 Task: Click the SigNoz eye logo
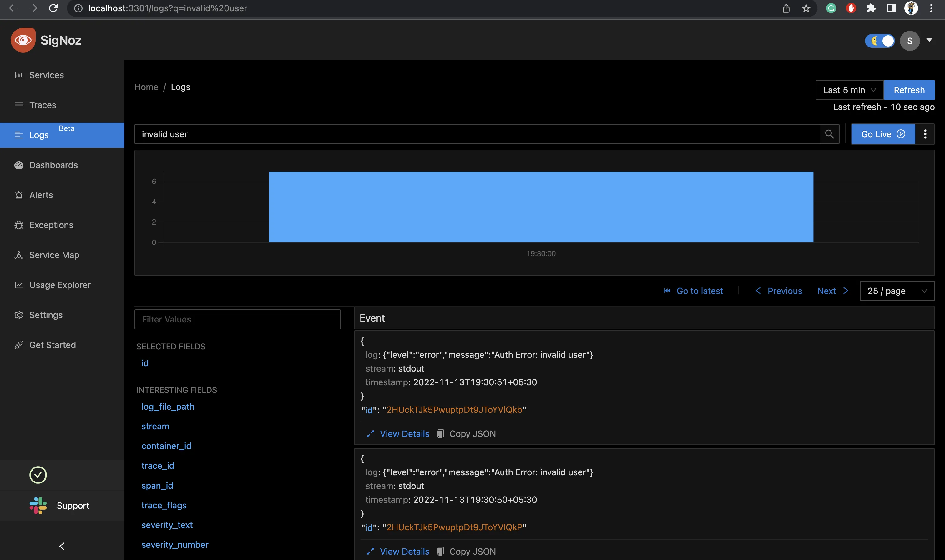[23, 40]
